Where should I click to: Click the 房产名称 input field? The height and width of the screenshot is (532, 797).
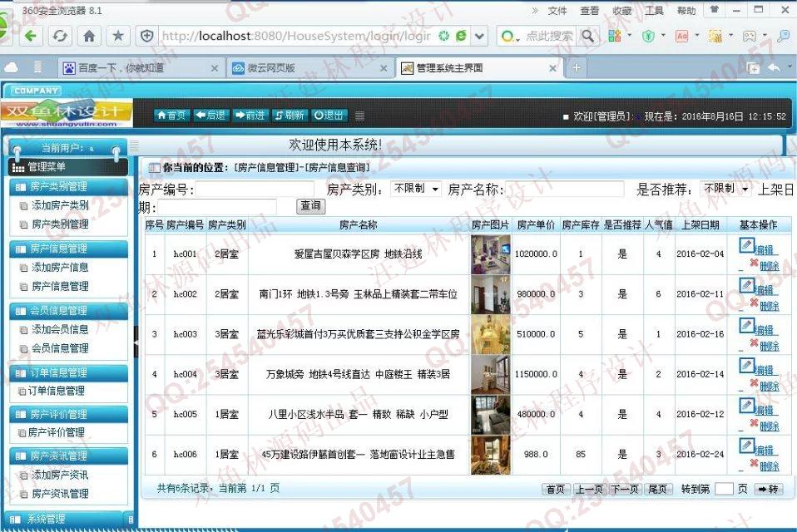tap(564, 190)
